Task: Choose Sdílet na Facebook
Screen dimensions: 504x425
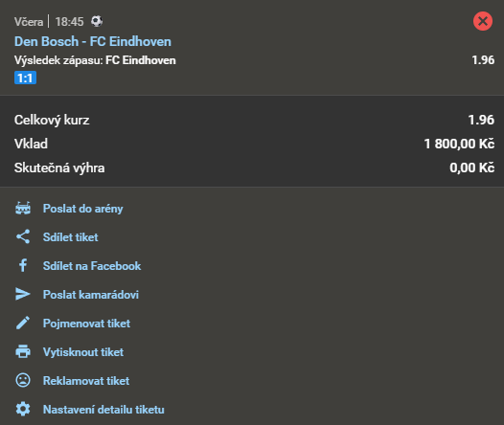Action: [x=92, y=266]
